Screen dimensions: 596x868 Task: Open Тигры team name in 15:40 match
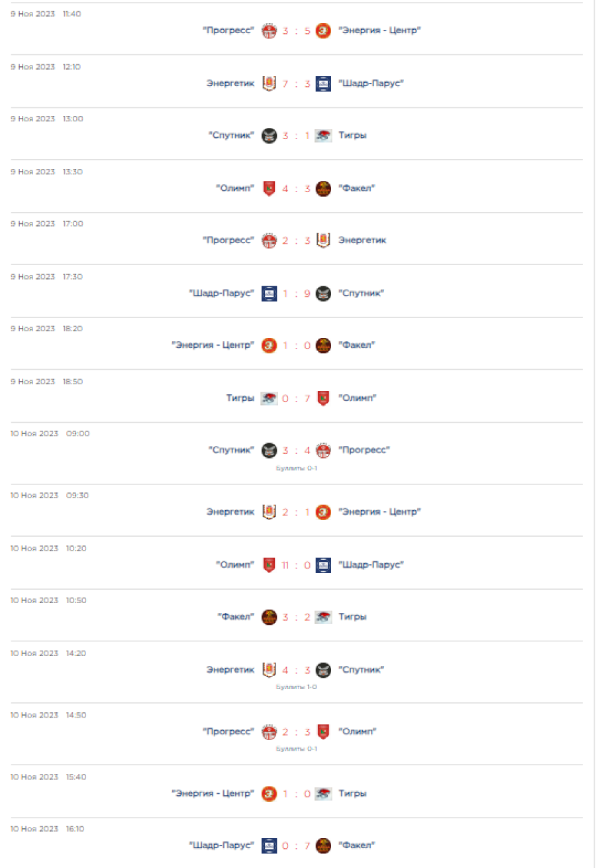(352, 794)
